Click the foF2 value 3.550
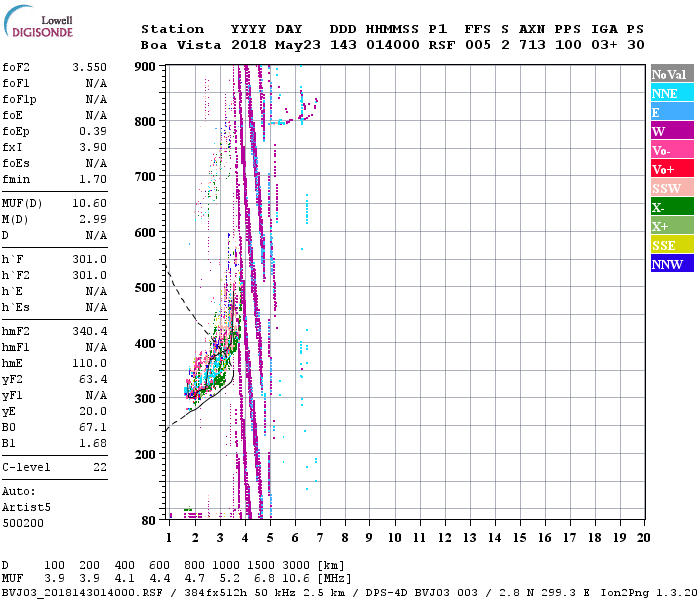700x600 pixels. [x=90, y=67]
